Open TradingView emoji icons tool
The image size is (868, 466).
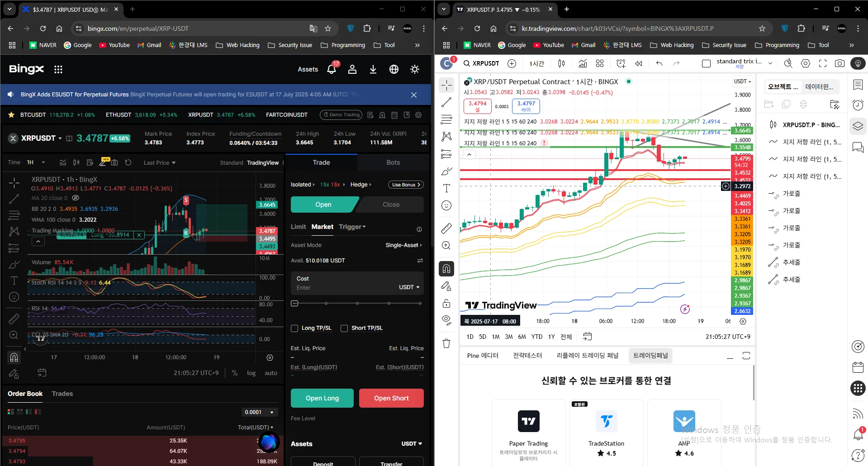446,205
